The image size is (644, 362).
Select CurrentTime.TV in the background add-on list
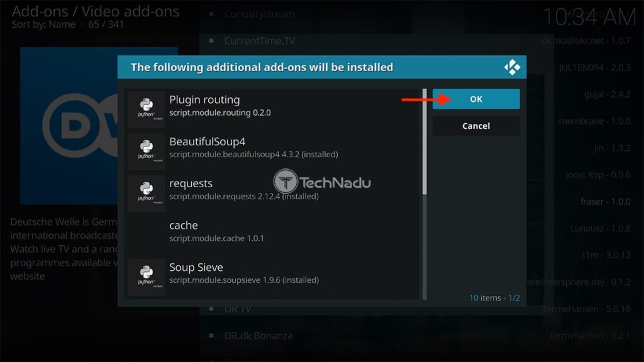260,41
